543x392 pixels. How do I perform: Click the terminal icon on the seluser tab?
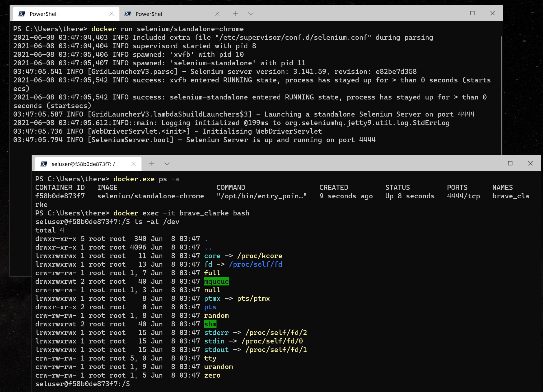[43, 164]
